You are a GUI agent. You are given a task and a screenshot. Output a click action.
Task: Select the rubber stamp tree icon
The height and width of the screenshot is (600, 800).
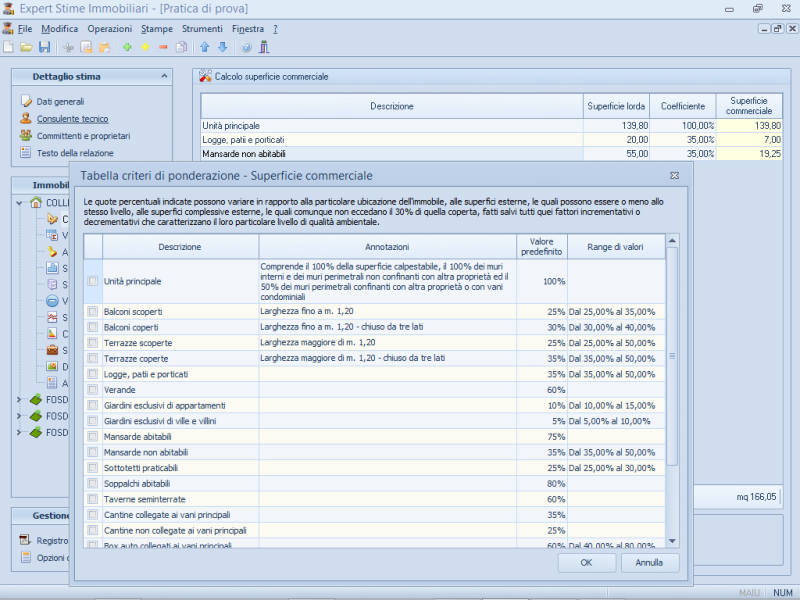point(52,252)
